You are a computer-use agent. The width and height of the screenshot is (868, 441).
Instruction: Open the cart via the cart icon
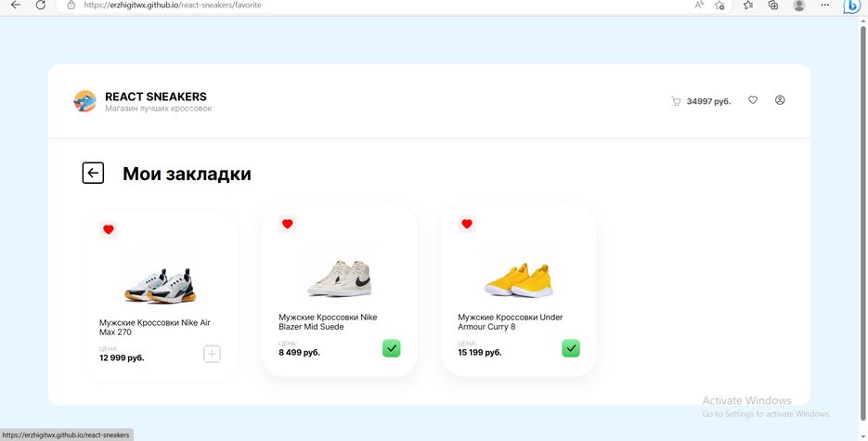[x=676, y=101]
